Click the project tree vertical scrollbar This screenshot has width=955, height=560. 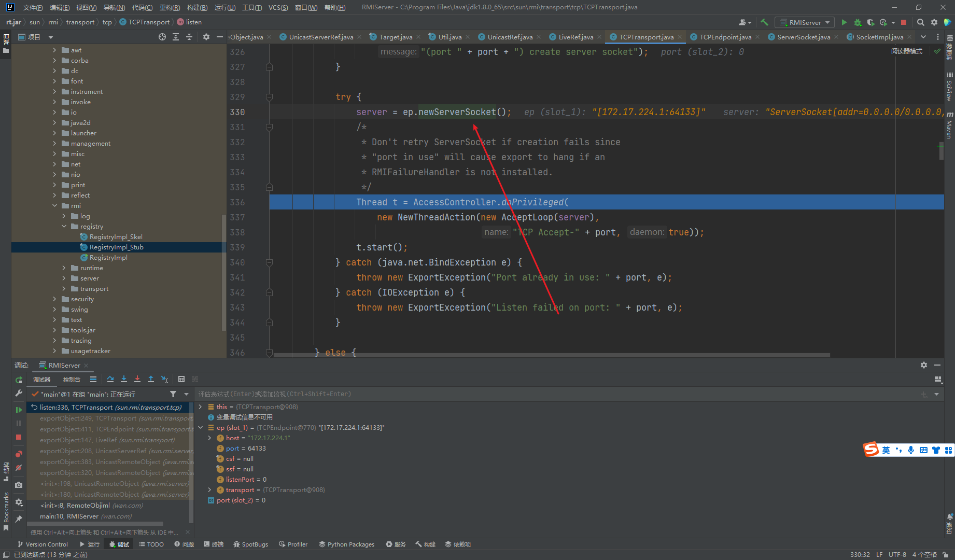(x=223, y=272)
